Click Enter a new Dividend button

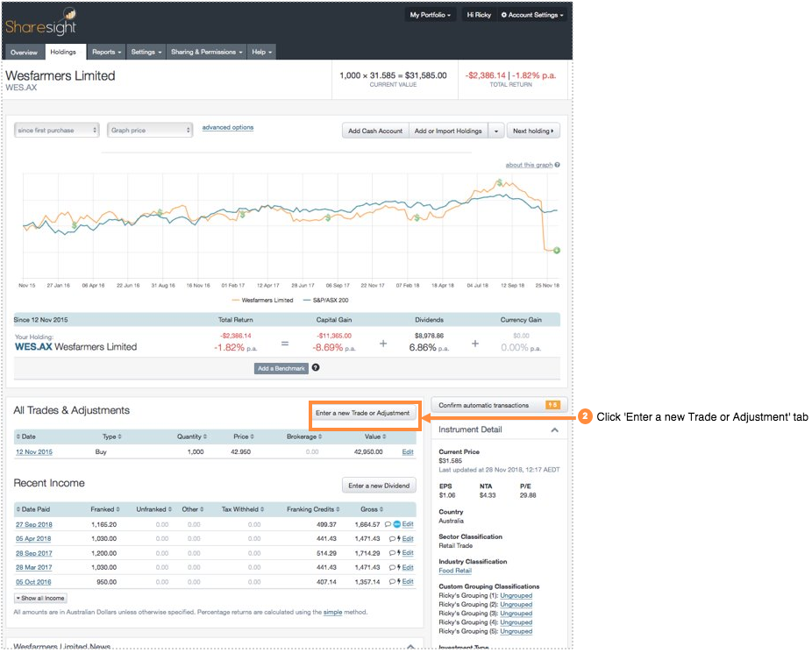(x=379, y=486)
